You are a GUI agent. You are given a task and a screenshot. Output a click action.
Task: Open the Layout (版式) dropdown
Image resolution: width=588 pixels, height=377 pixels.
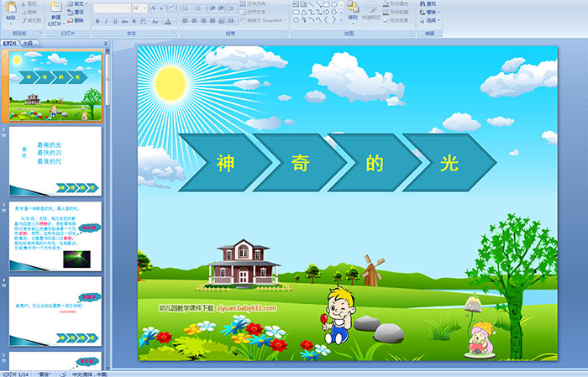[77, 3]
